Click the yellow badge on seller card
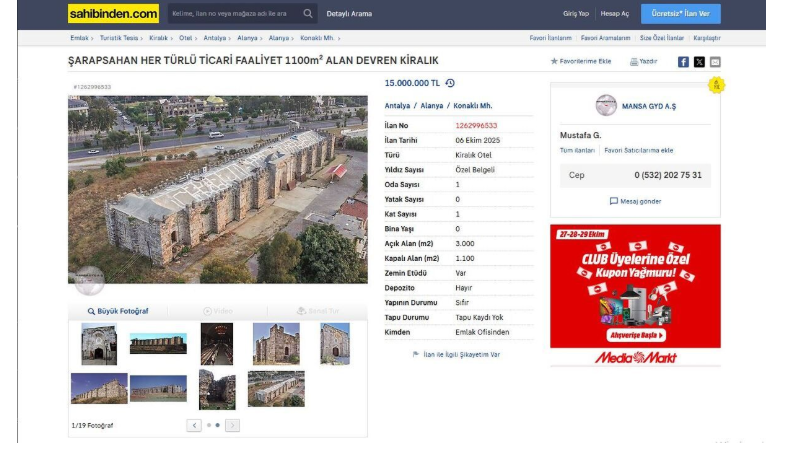Viewport: 793px width, 456px height. coord(715,86)
